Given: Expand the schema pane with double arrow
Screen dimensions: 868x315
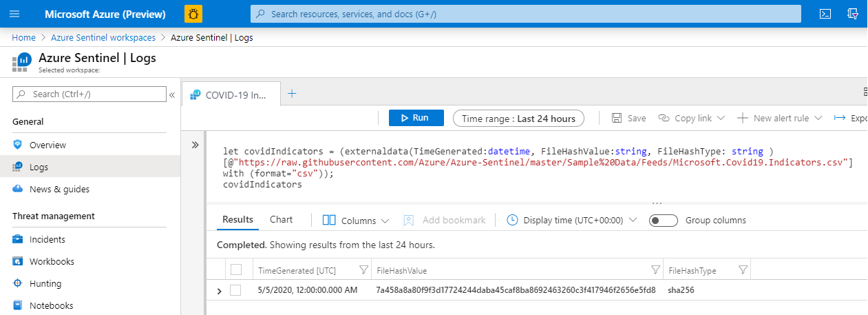Looking at the screenshot, I should [195, 145].
